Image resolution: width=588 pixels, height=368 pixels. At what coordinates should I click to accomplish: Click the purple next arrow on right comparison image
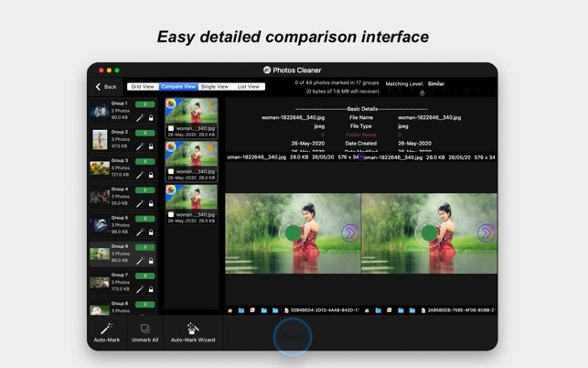coord(486,233)
